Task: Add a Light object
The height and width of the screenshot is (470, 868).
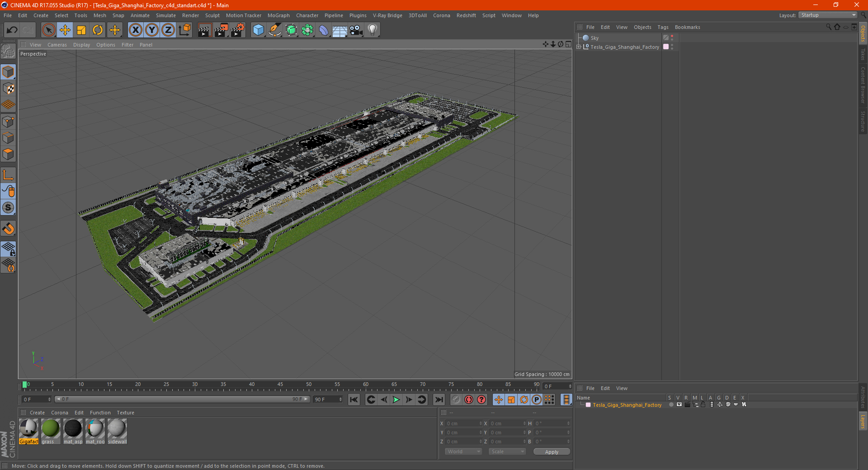Action: [373, 30]
